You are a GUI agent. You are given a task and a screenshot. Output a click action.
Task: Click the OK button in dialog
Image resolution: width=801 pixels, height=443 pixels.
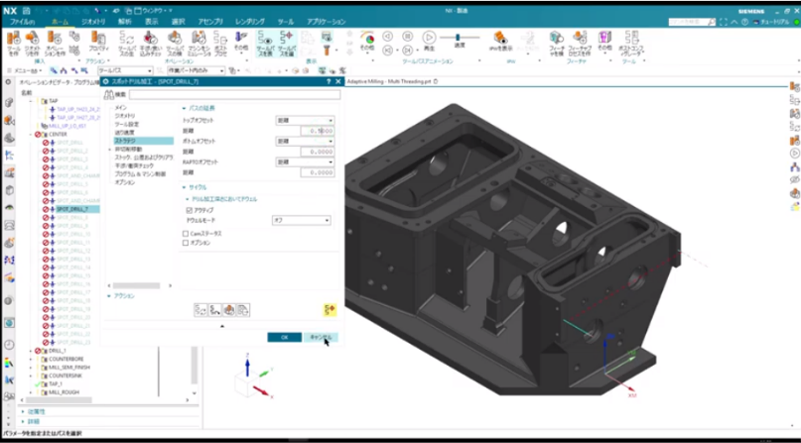285,337
